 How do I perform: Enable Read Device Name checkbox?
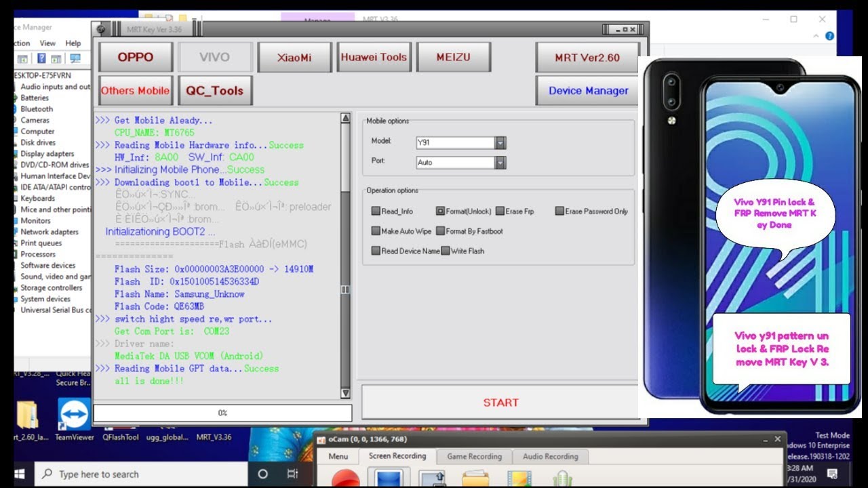pyautogui.click(x=376, y=251)
